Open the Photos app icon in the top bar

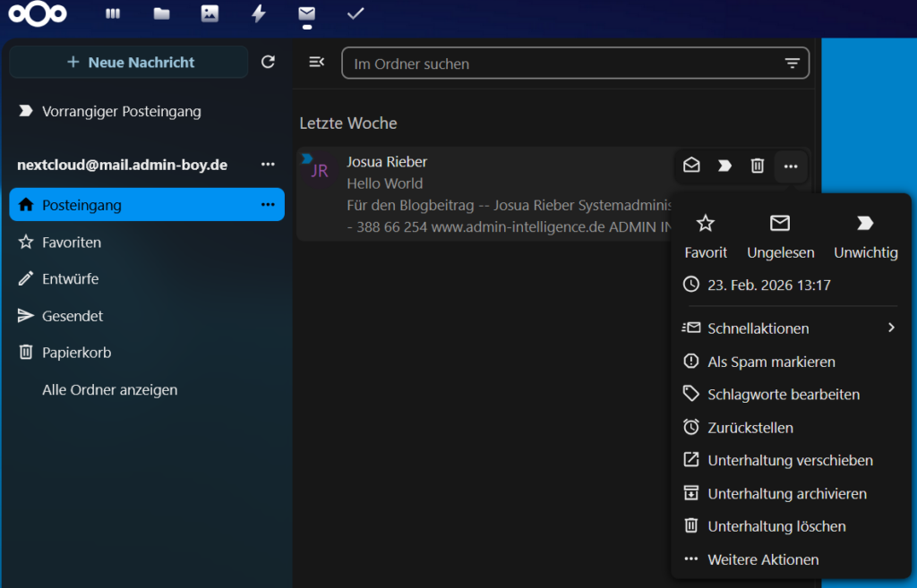[x=210, y=13]
